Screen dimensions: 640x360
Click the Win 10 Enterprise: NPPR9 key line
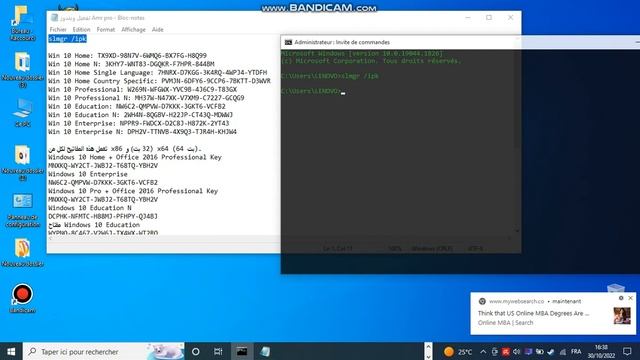139,123
